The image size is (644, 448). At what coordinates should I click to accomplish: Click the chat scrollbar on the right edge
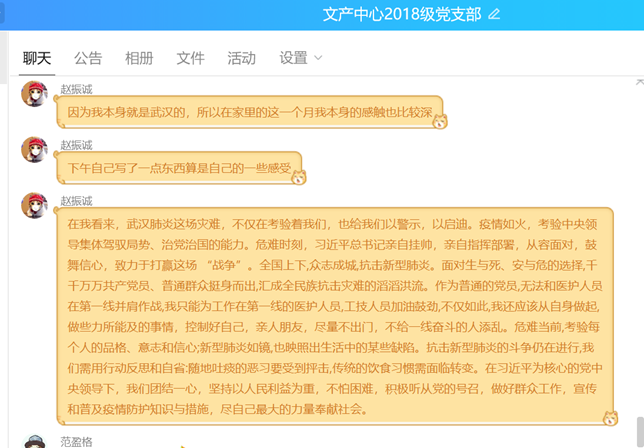click(639, 250)
